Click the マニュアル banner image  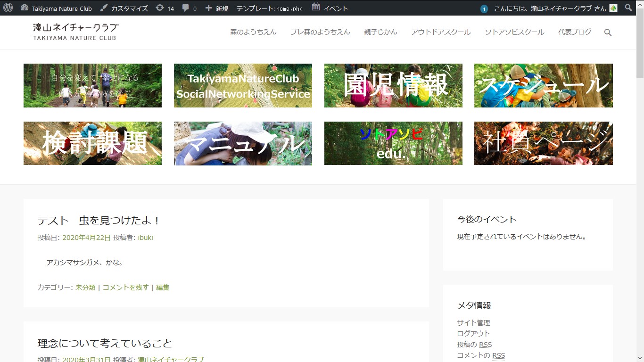click(243, 143)
